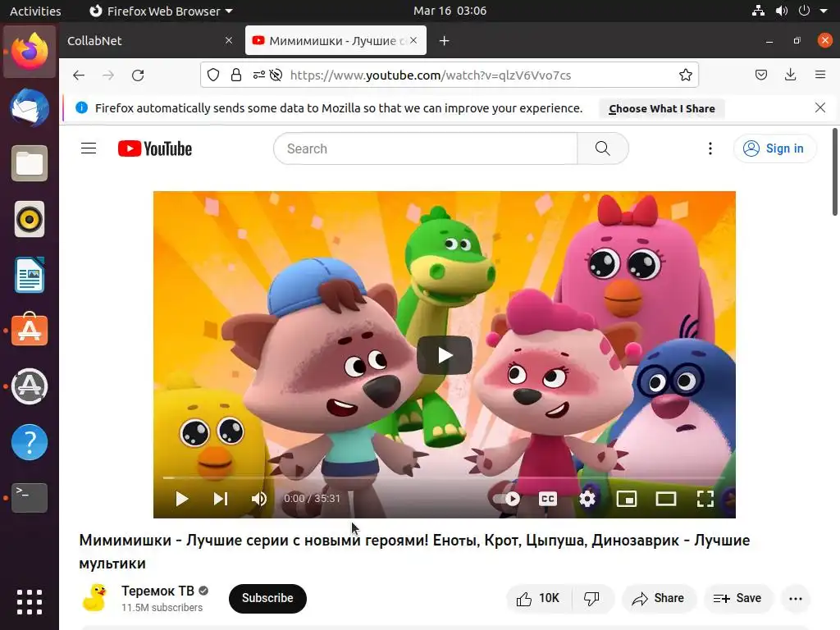Like the video with 10K likes

click(x=538, y=598)
